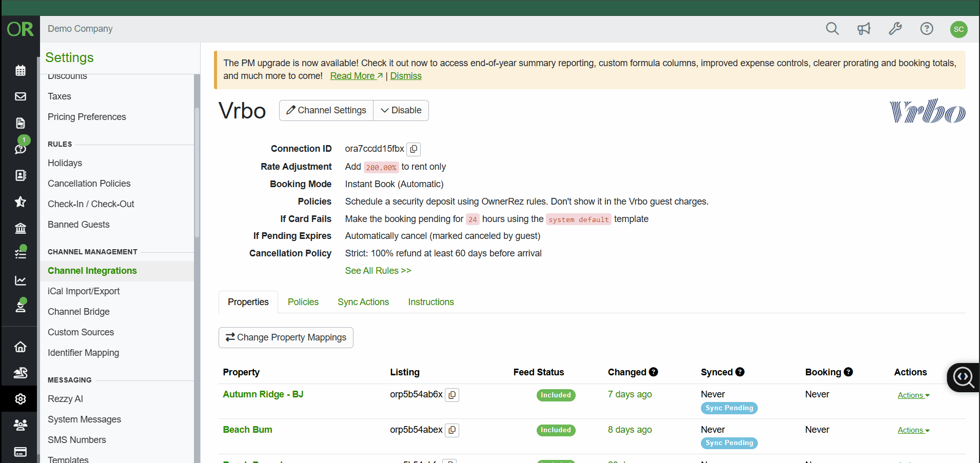Switch to the Sync Actions tab
The image size is (980, 463).
coord(363,302)
